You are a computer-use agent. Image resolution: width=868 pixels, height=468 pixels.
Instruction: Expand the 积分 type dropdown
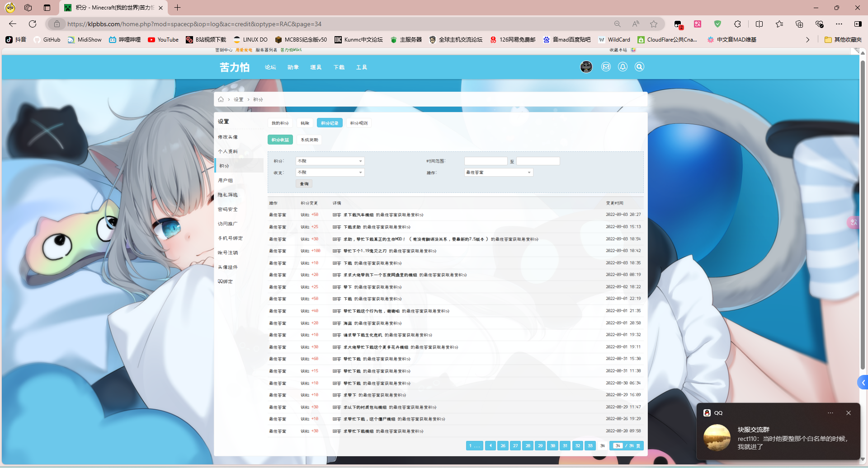[330, 161]
